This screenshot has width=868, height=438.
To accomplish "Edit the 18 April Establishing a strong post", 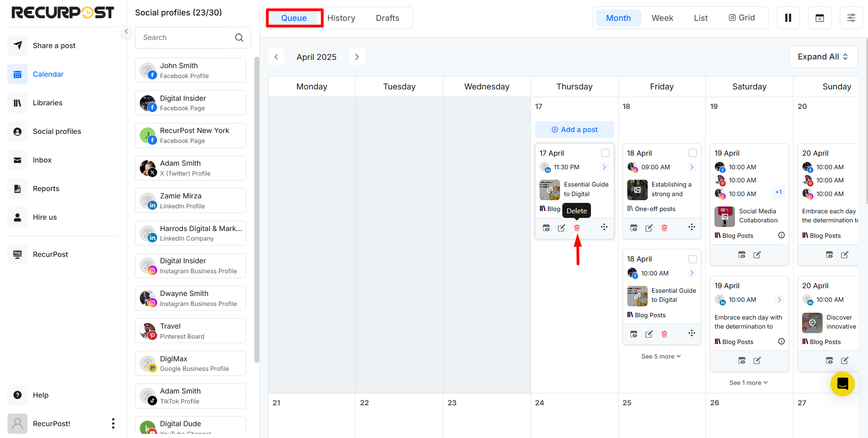I will pyautogui.click(x=649, y=228).
